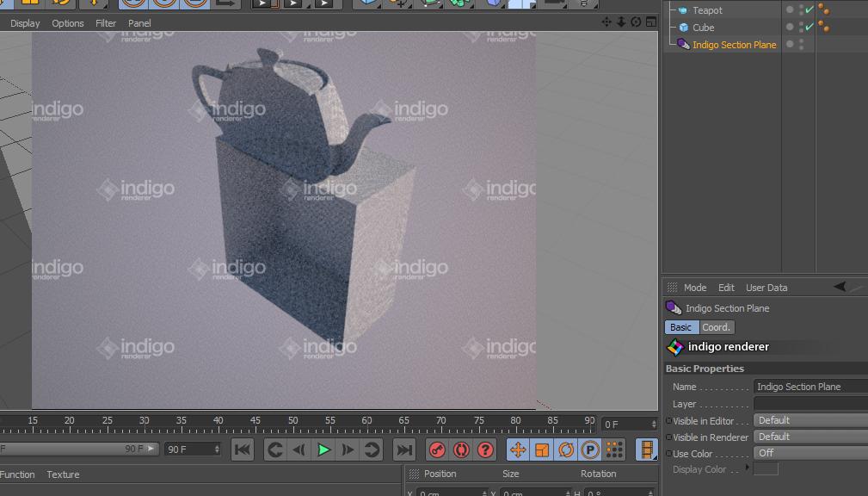Toggle point level animation dots icon
868x496 pixels.
click(x=614, y=449)
